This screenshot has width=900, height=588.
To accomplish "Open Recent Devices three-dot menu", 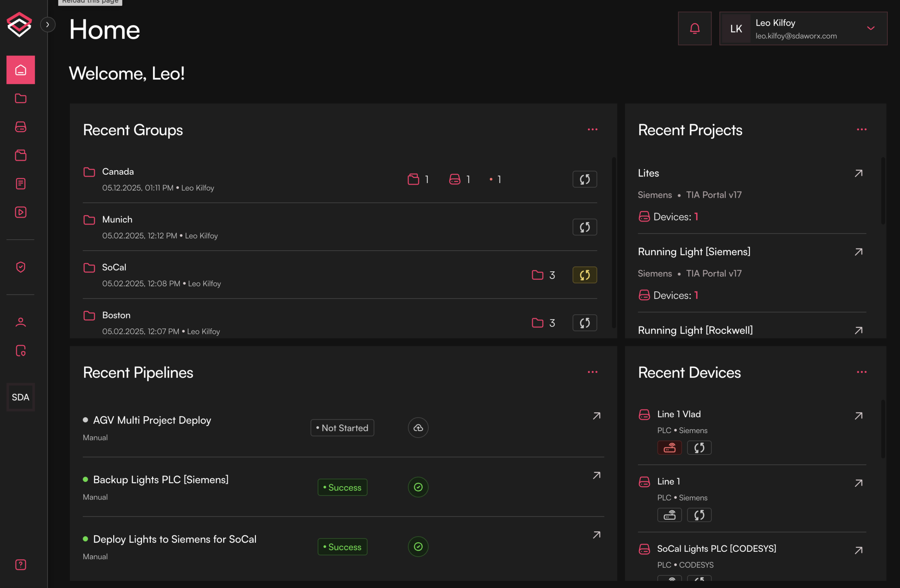I will tap(861, 372).
